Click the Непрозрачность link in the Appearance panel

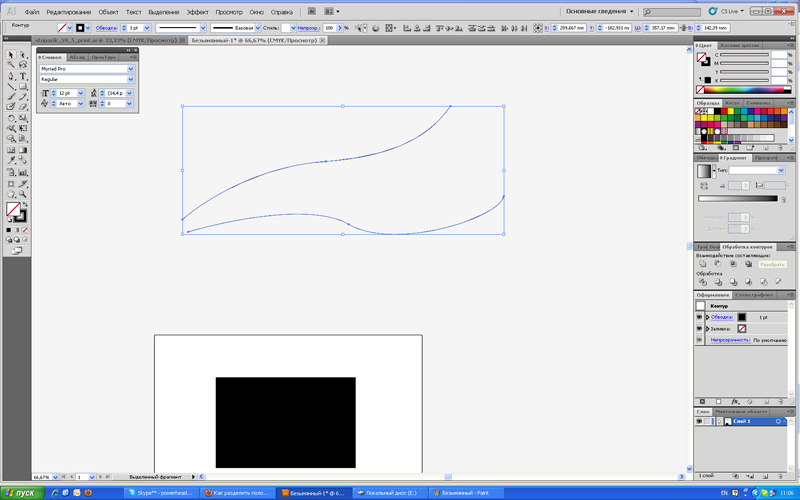pyautogui.click(x=730, y=340)
